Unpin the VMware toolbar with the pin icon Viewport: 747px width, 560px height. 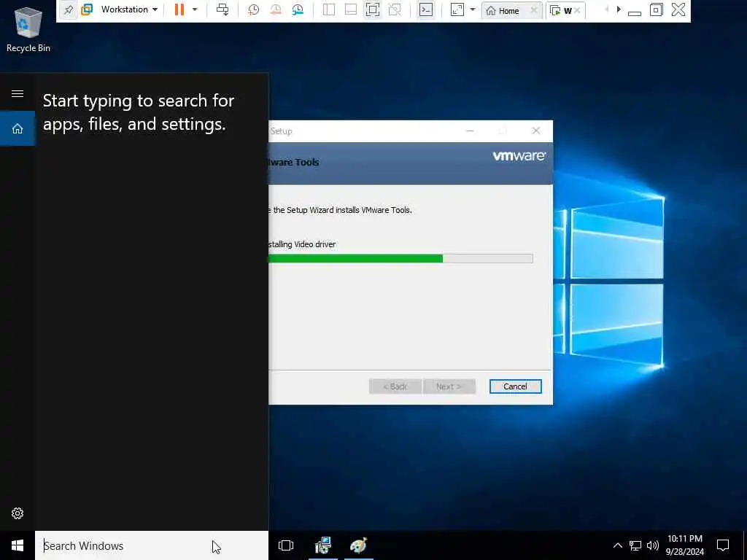tap(69, 9)
